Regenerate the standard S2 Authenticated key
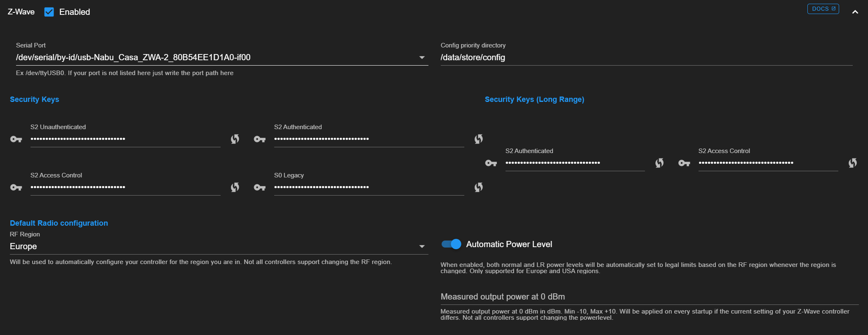This screenshot has height=335, width=868. 478,139
